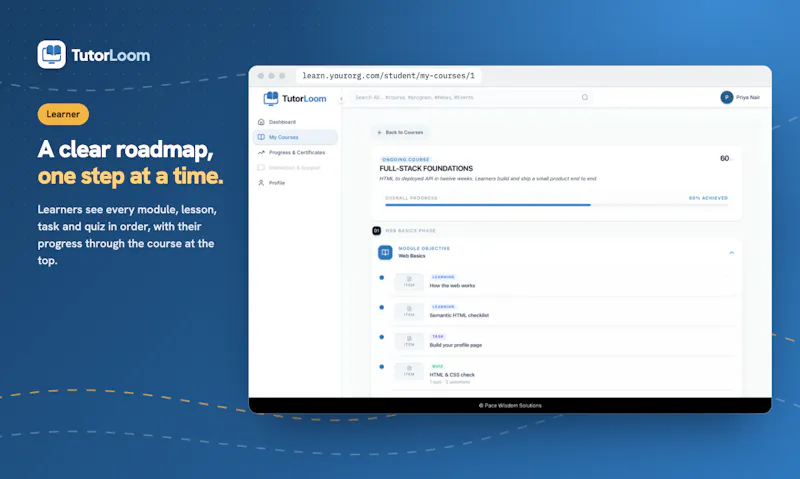Image resolution: width=800 pixels, height=479 pixels.
Task: Click the yellow Learner badge
Action: click(x=63, y=114)
